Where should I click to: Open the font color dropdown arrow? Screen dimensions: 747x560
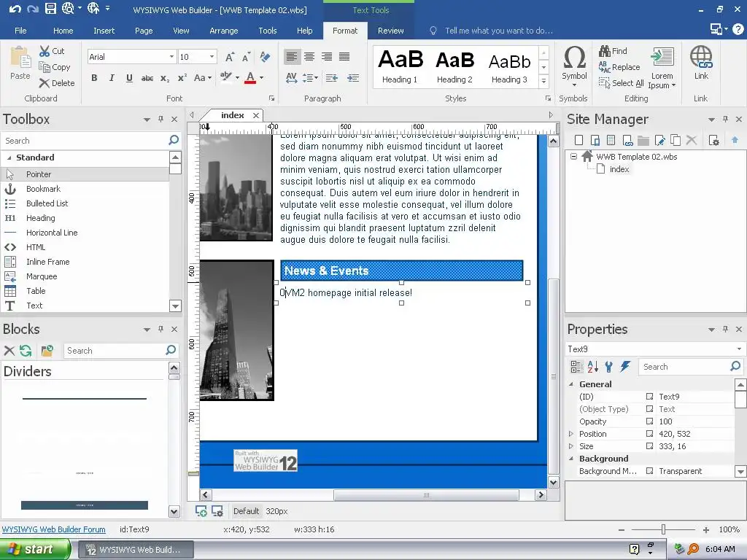[262, 77]
